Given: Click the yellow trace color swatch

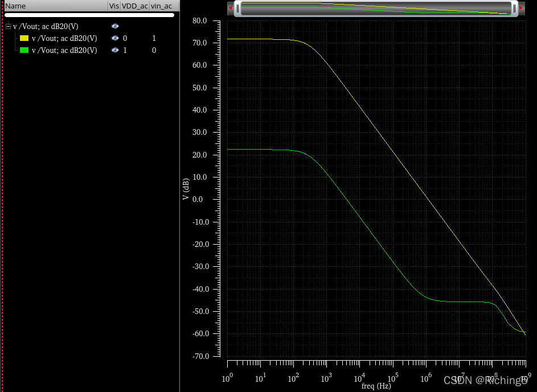Looking at the screenshot, I should 24,38.
